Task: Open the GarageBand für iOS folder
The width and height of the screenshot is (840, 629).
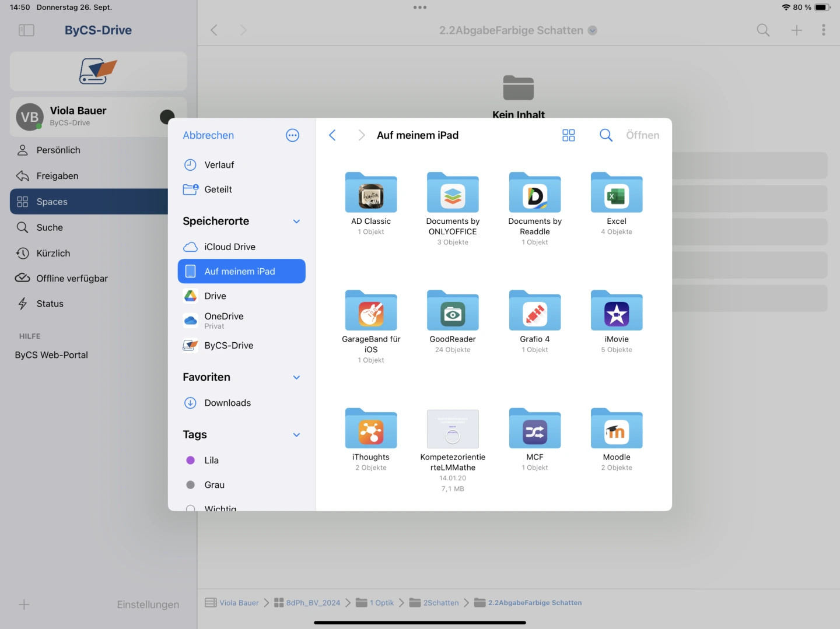Action: 371,311
